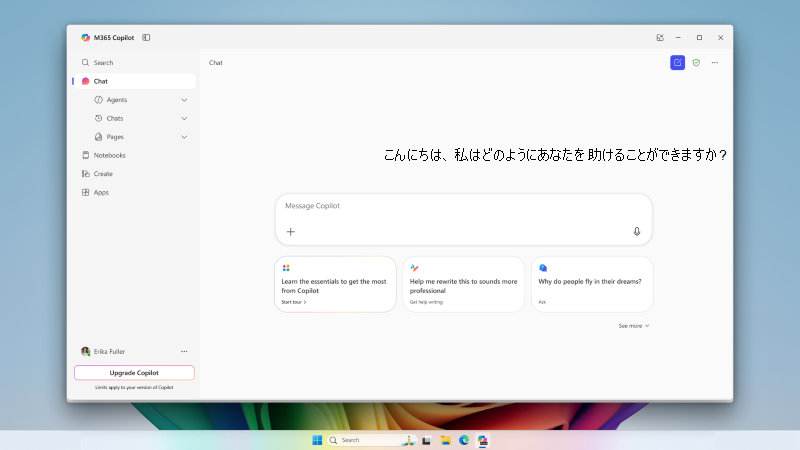Open more options next to Erika Fuller
The width and height of the screenshot is (800, 450).
(184, 352)
